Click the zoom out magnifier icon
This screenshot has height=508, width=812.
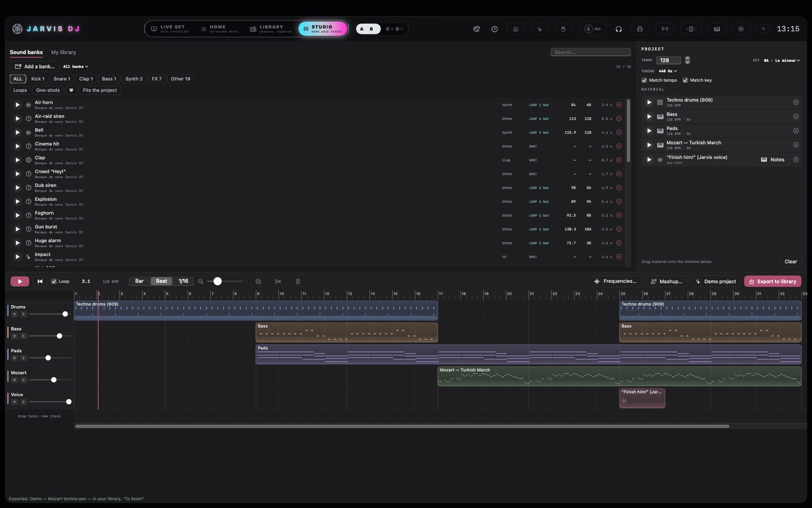(x=201, y=281)
